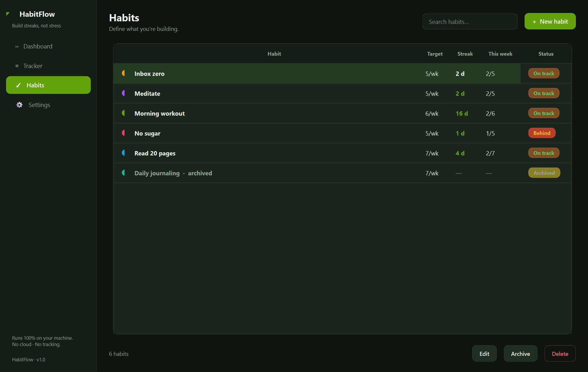The height and width of the screenshot is (372, 588).
Task: Click the blue color marker for Read 20 pages
Action: (123, 153)
